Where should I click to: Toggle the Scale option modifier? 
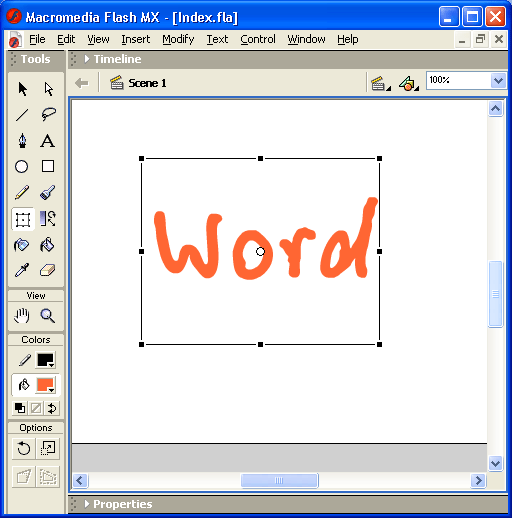tap(48, 448)
